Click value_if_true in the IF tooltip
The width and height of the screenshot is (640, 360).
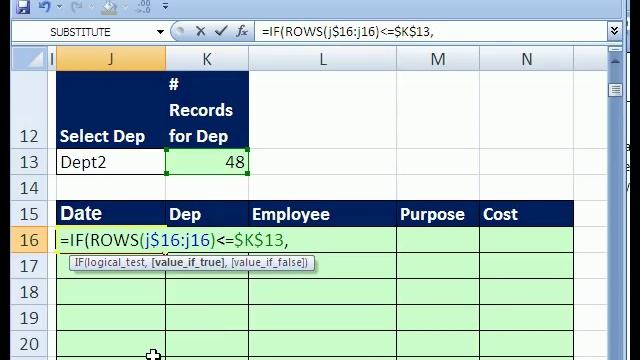click(188, 262)
